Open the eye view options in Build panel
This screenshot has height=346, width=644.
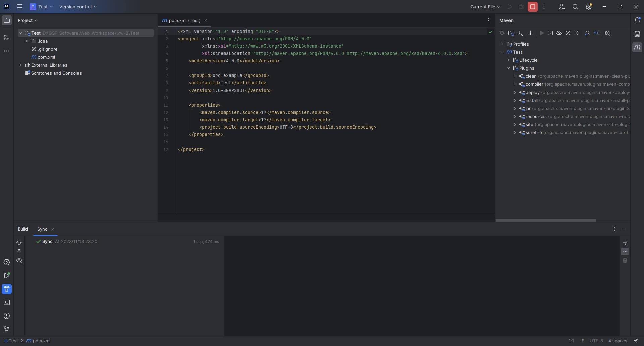coord(19,261)
